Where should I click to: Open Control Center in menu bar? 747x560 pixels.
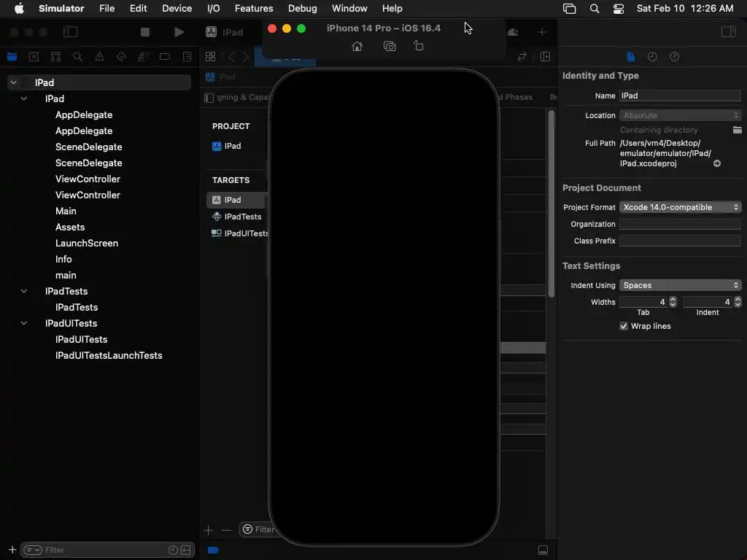619,8
